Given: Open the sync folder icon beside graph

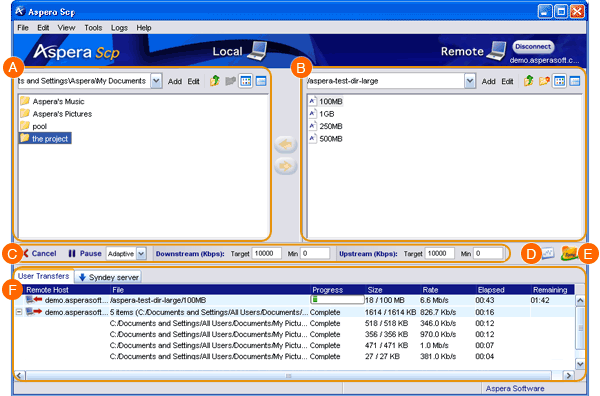Looking at the screenshot, I should [x=569, y=253].
